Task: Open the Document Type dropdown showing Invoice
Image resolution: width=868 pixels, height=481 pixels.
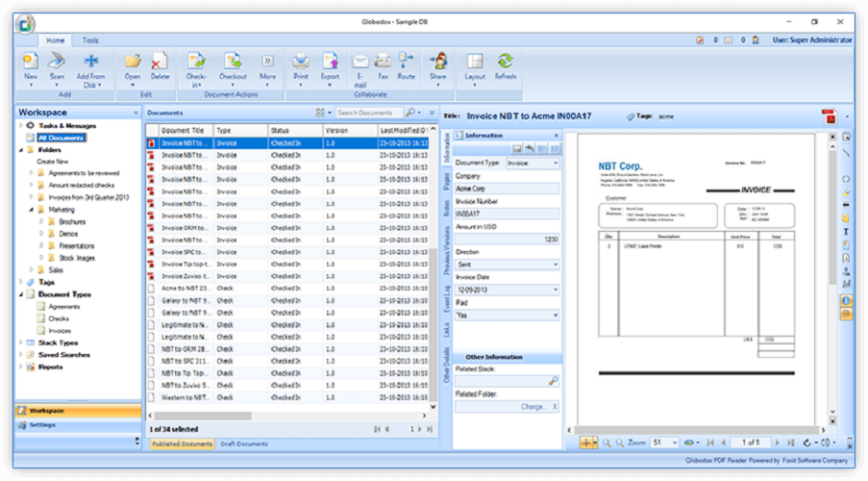Action: click(x=533, y=163)
